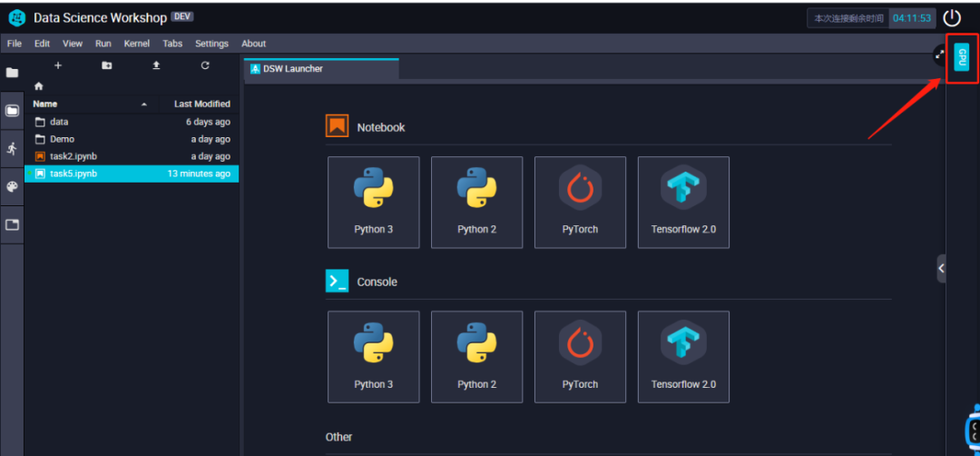Click the orange Notebook section icon

tap(337, 126)
